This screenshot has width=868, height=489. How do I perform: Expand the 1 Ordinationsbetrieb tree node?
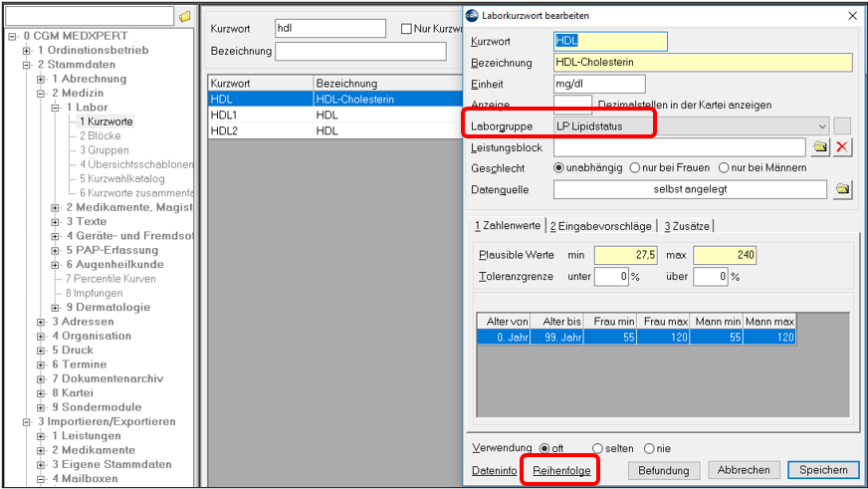[x=27, y=51]
